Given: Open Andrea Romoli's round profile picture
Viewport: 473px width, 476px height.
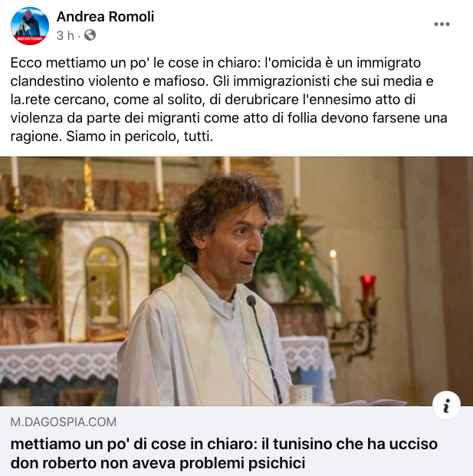Looking at the screenshot, I should (x=30, y=26).
